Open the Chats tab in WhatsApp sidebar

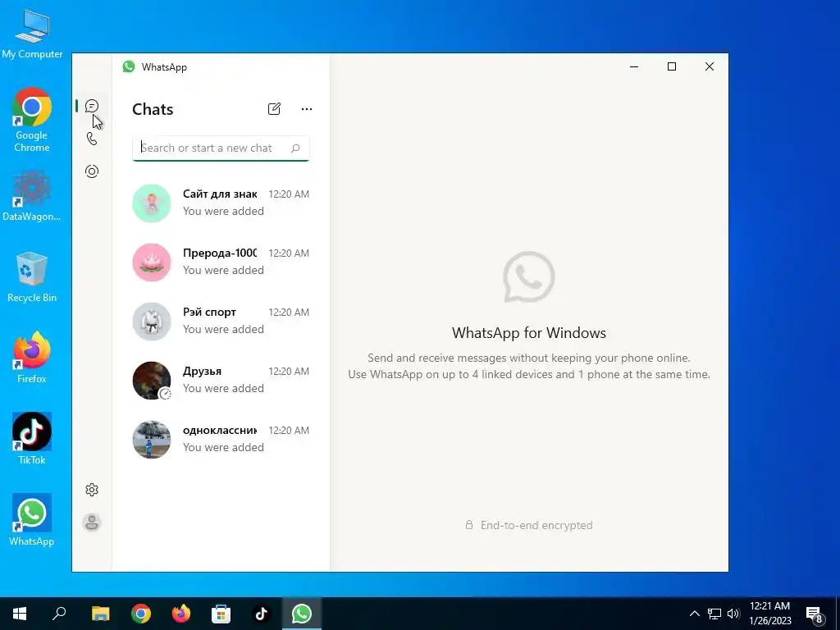[x=92, y=106]
